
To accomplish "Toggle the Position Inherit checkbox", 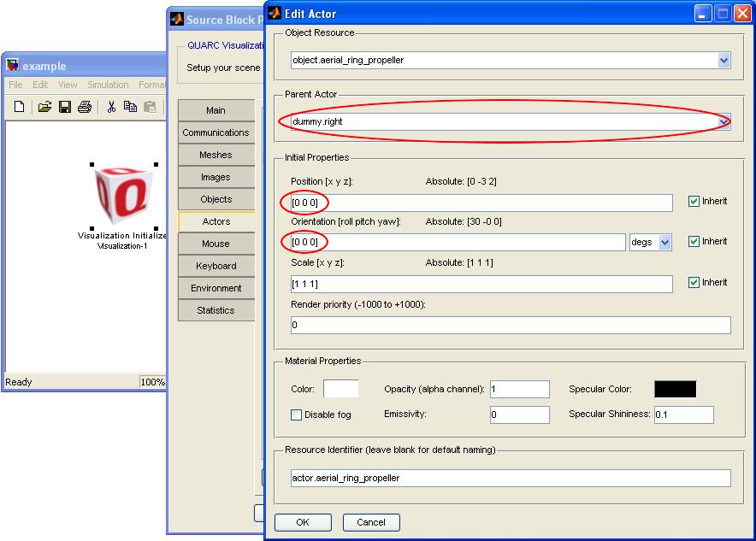I will (694, 202).
